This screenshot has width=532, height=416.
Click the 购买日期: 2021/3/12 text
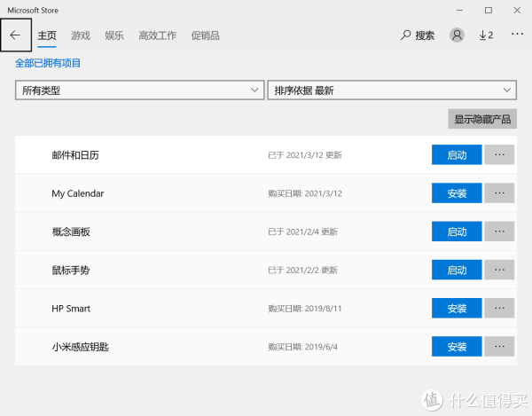tap(305, 193)
